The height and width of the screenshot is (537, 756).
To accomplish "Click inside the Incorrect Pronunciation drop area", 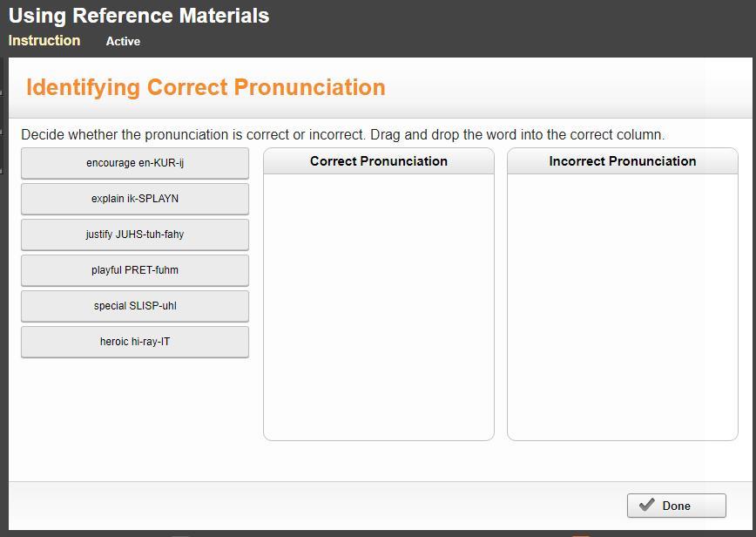I will click(623, 305).
